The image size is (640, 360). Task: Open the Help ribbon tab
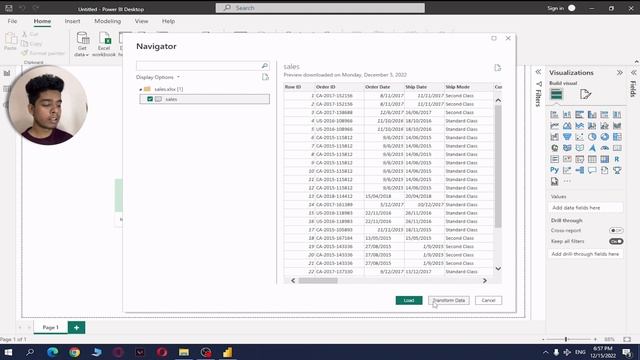point(168,21)
